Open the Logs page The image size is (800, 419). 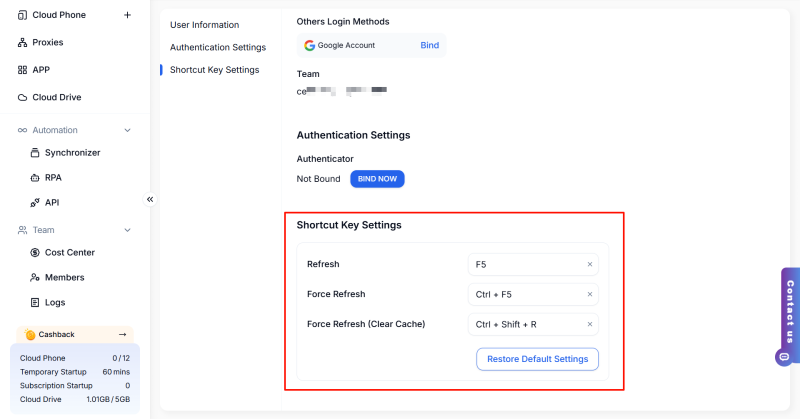click(x=55, y=302)
